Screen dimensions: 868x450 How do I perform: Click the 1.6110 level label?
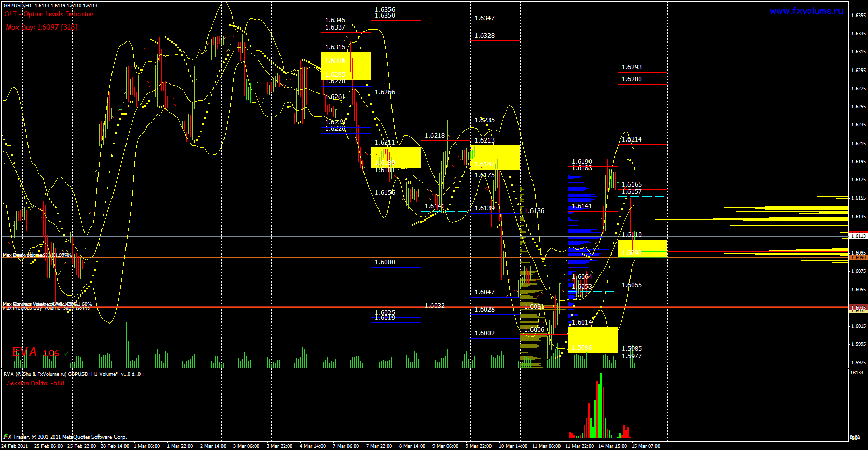coord(632,235)
